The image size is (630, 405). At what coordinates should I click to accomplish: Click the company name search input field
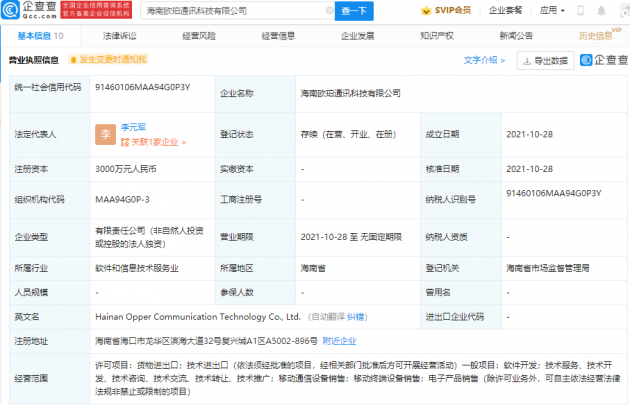coord(235,11)
